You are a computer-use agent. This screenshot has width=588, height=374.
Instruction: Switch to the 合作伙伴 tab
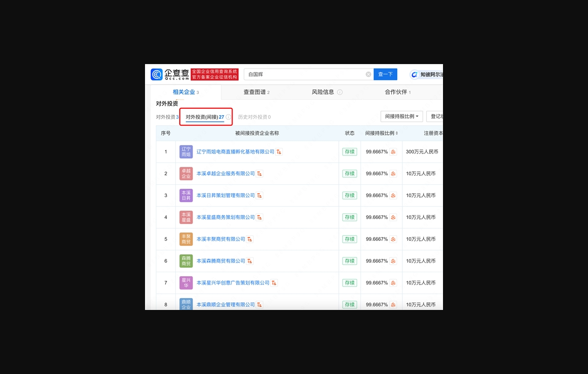[396, 92]
